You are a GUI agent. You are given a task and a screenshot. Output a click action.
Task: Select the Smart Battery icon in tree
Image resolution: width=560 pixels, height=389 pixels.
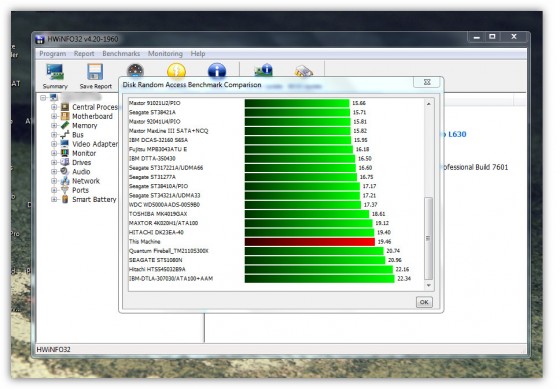pyautogui.click(x=65, y=199)
